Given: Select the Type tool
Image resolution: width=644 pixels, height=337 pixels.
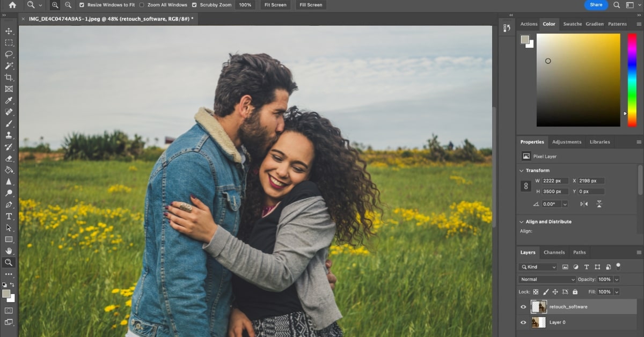Looking at the screenshot, I should coord(9,216).
